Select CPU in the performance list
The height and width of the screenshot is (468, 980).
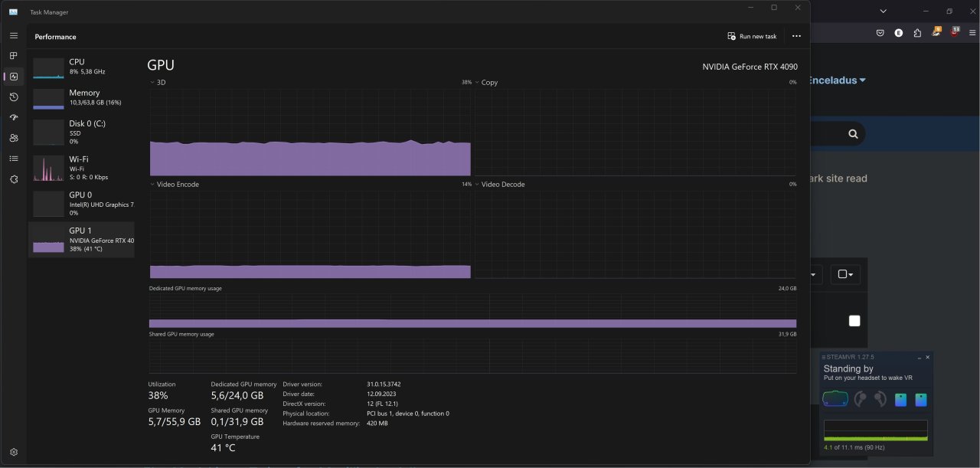[x=82, y=67]
